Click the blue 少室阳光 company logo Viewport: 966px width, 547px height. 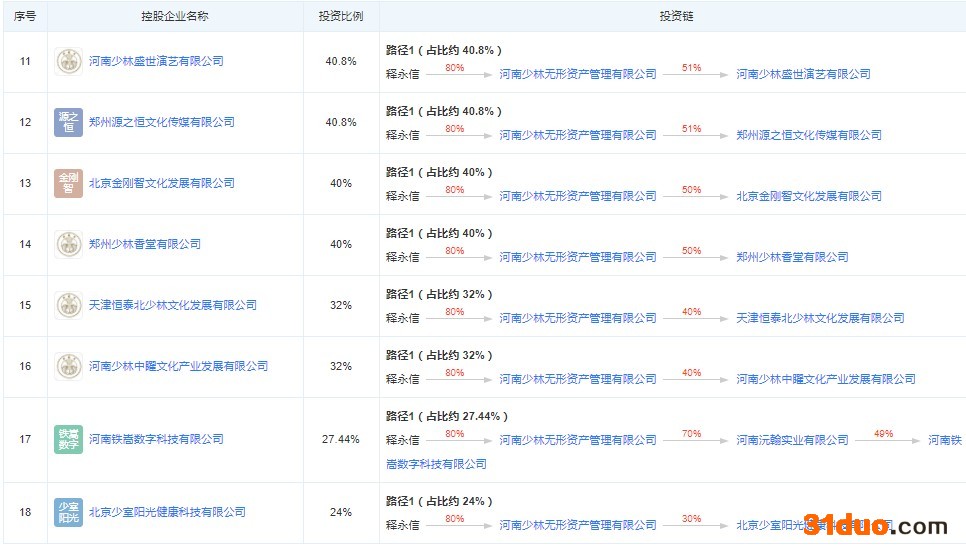pyautogui.click(x=68, y=512)
